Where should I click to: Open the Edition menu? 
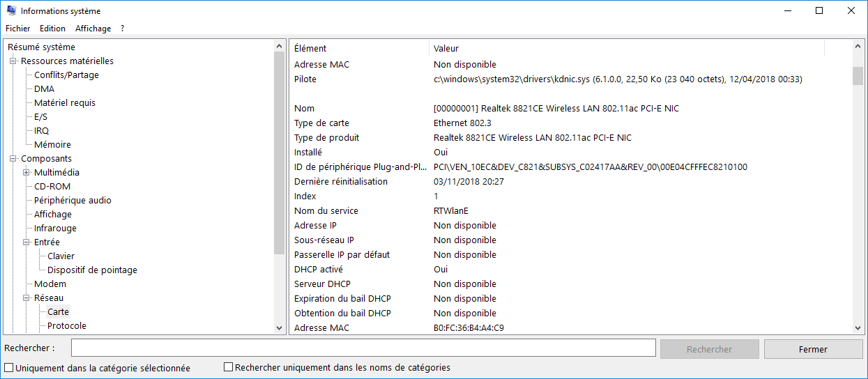(x=52, y=29)
